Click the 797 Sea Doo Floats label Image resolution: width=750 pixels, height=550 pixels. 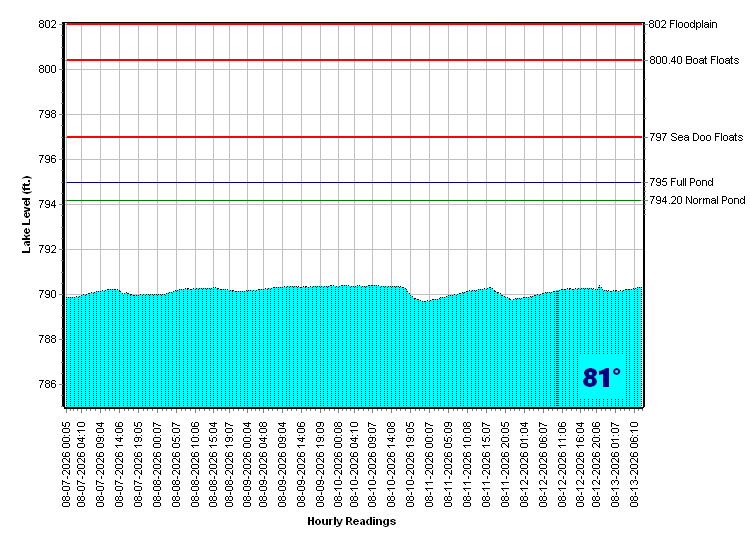696,137
